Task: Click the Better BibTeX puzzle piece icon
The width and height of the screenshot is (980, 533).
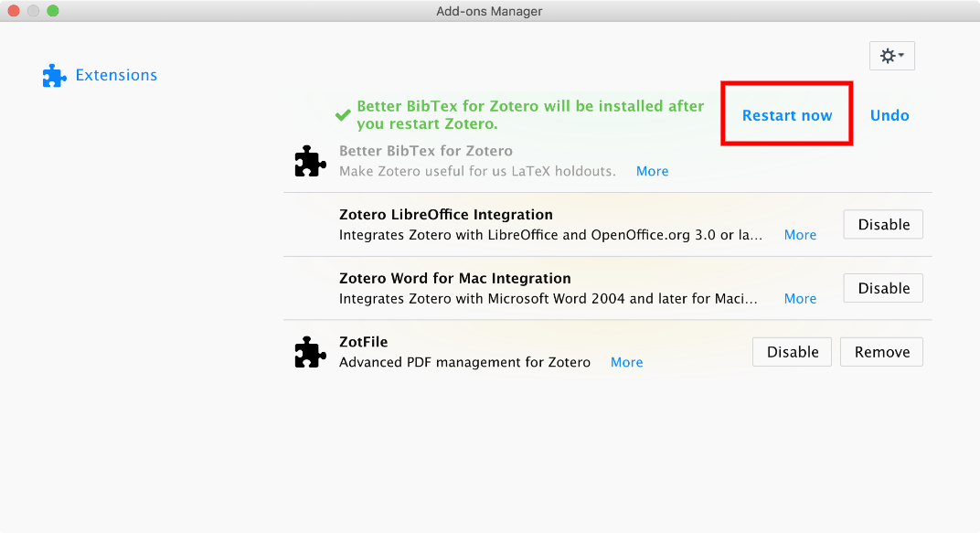Action: [311, 161]
